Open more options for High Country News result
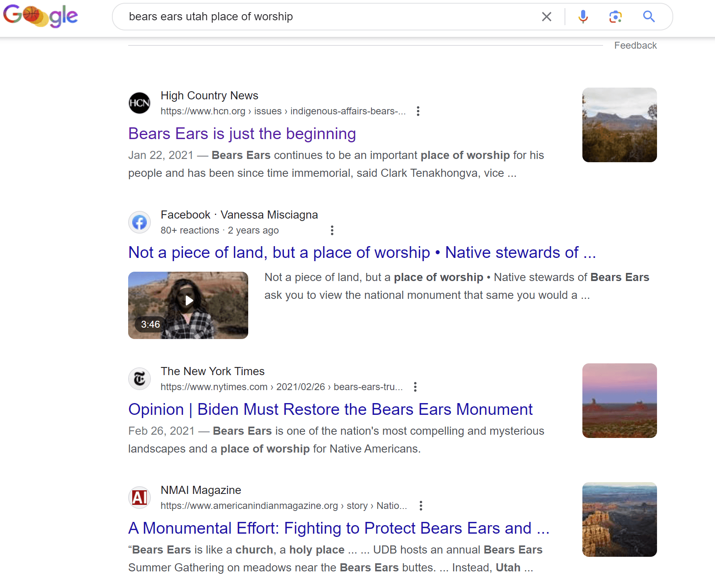 (x=418, y=111)
